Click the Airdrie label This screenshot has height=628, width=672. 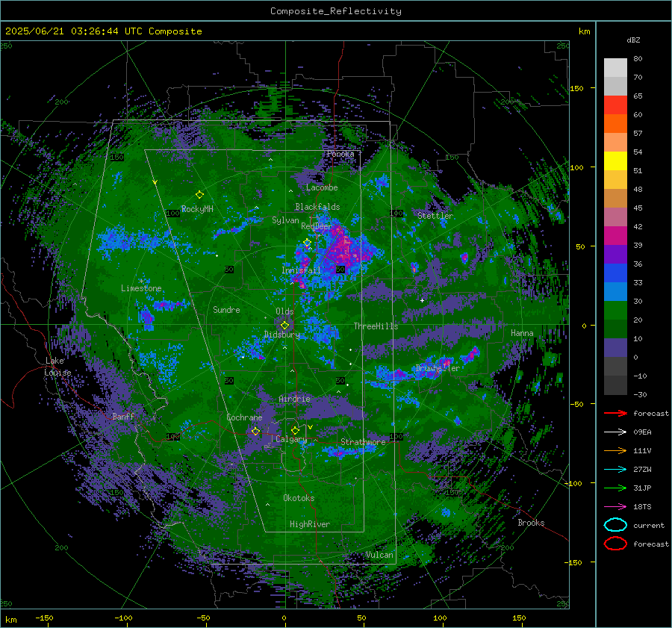pos(294,399)
